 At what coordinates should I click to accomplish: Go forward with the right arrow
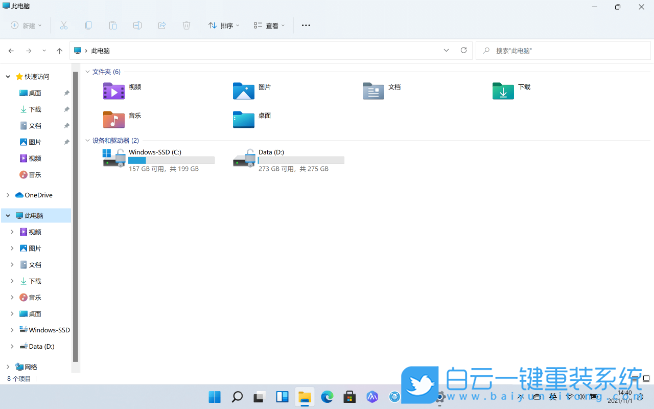click(x=29, y=50)
